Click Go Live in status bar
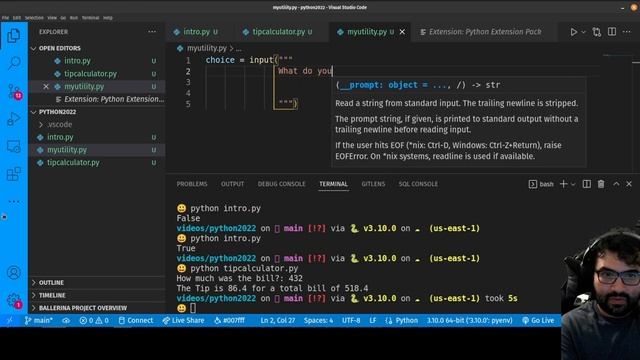640x360 pixels. pyautogui.click(x=538, y=320)
